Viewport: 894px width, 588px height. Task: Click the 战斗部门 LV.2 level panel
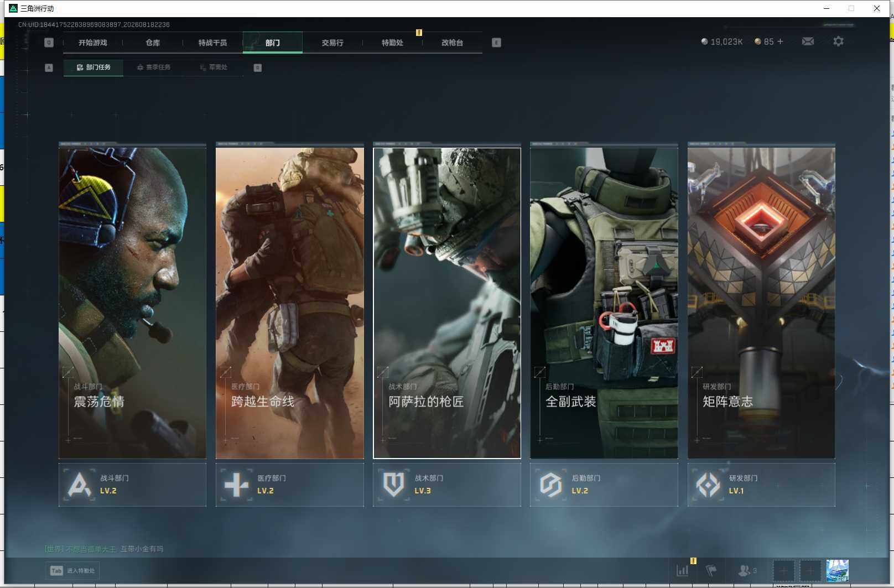click(x=132, y=485)
